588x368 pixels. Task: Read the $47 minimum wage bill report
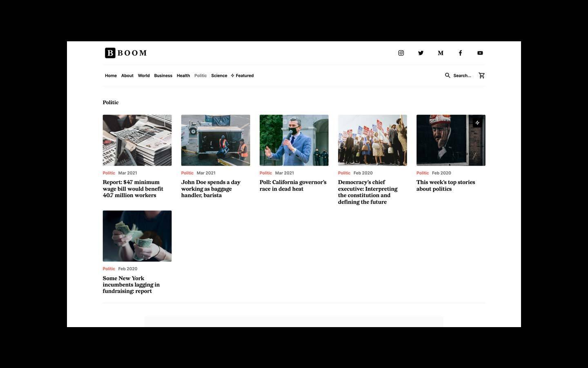tap(133, 188)
